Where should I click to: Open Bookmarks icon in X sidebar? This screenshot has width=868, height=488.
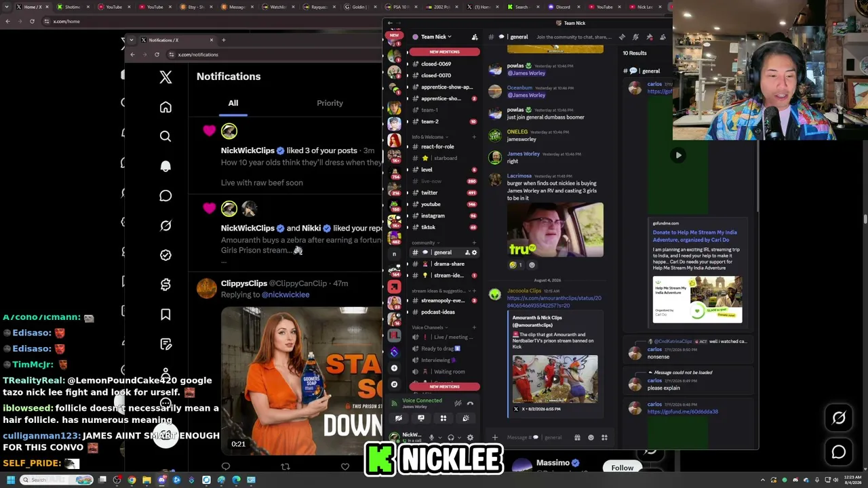[165, 314]
